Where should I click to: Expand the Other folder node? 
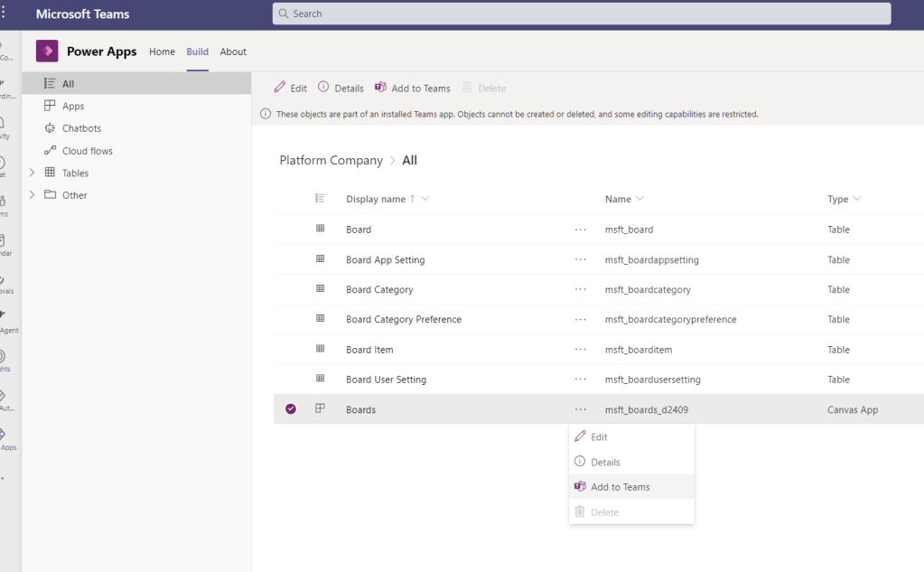(x=33, y=195)
